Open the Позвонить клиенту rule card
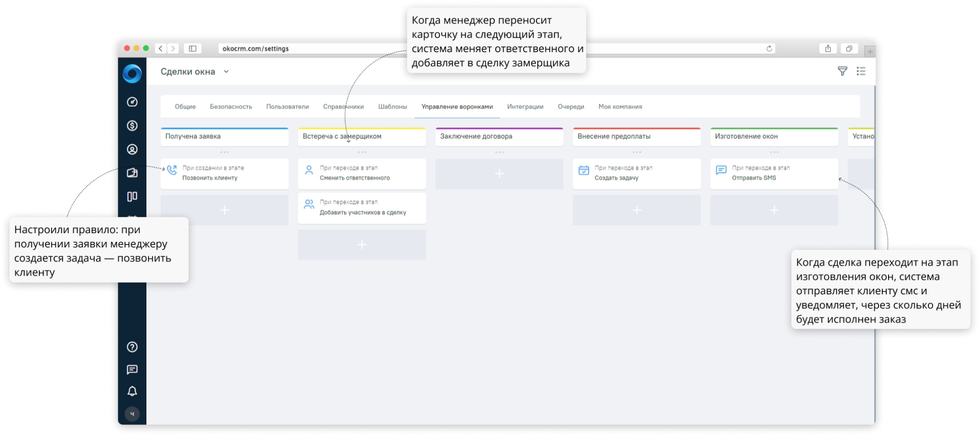 coord(224,174)
